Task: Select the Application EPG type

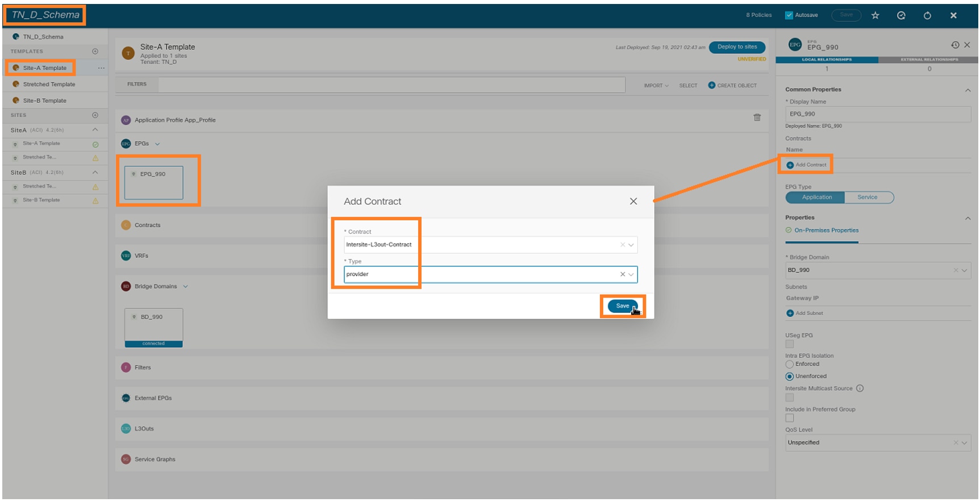Action: [x=816, y=198]
